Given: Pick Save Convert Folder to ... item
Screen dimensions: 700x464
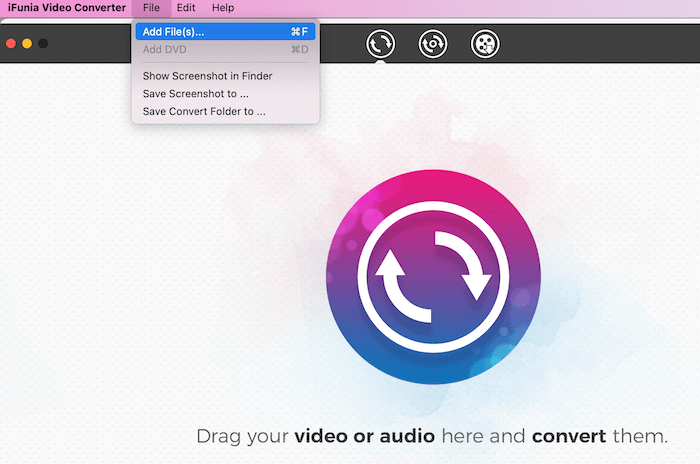Looking at the screenshot, I should (204, 112).
